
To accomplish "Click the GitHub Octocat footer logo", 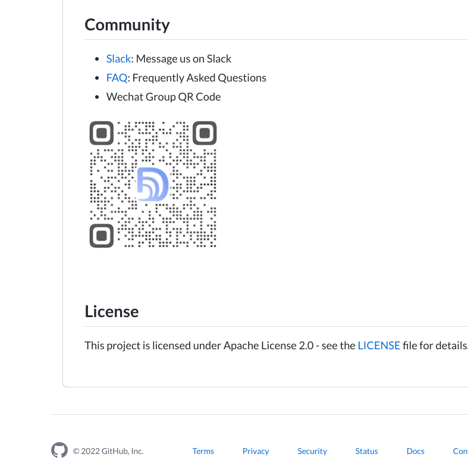I will coord(59,450).
